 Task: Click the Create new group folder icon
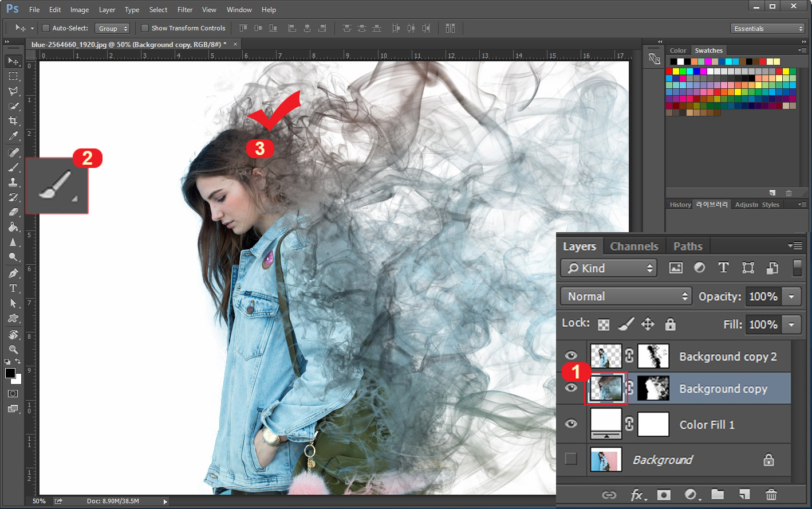(x=718, y=494)
